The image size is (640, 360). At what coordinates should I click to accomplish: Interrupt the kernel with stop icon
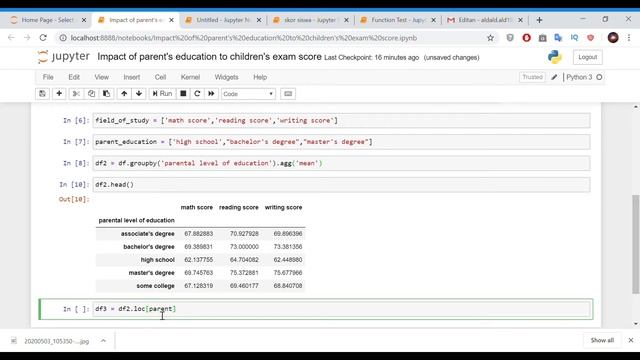coord(183,94)
